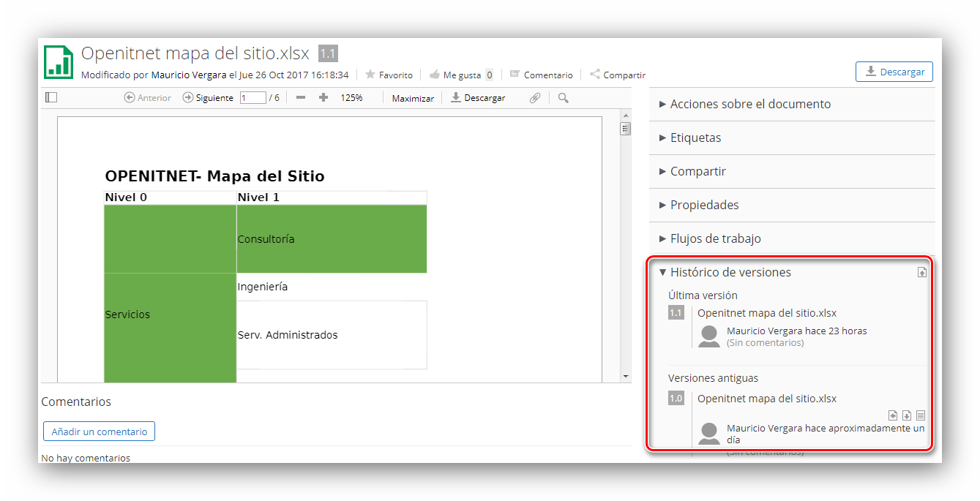Image resolution: width=980 pixels, height=501 pixels.
Task: Open Mauricio Vergara link in Modificado por
Action: [189, 75]
